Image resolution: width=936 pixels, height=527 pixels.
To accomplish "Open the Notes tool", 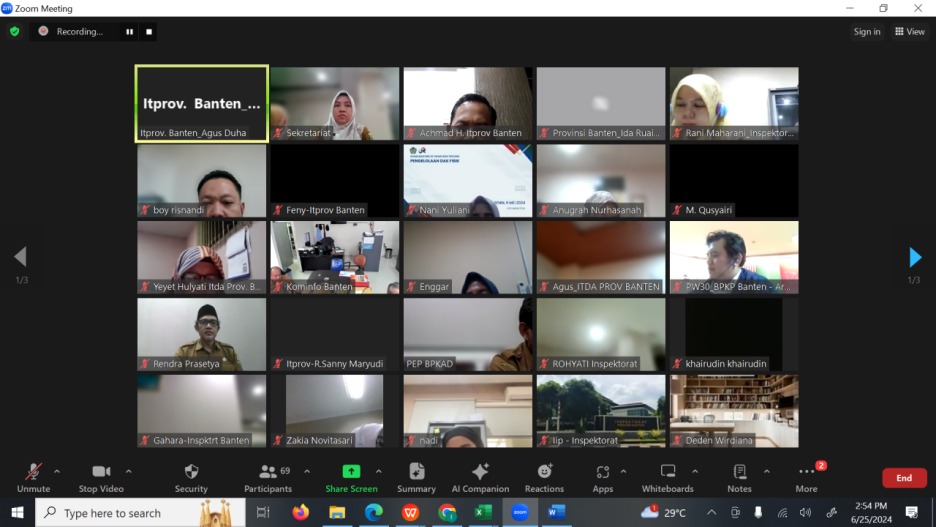I will click(739, 472).
